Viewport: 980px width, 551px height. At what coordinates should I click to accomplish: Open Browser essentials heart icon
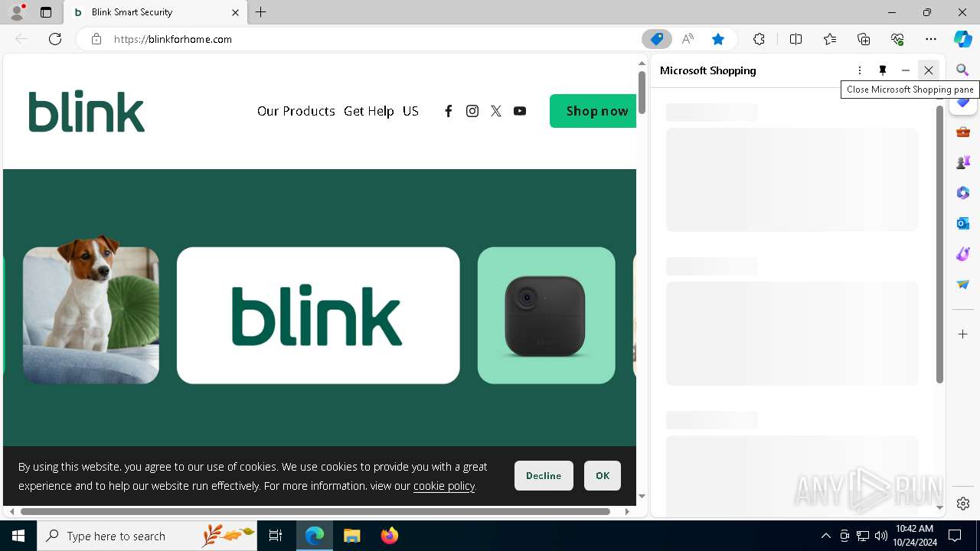(897, 39)
